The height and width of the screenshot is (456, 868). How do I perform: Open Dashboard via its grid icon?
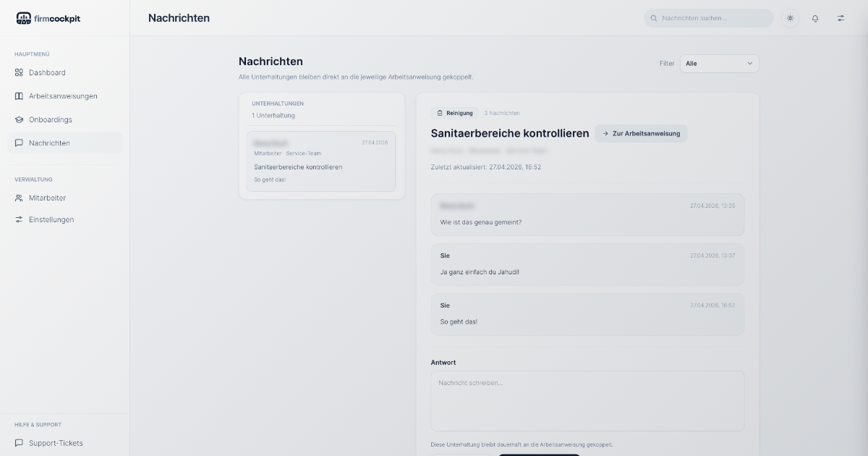coord(20,72)
